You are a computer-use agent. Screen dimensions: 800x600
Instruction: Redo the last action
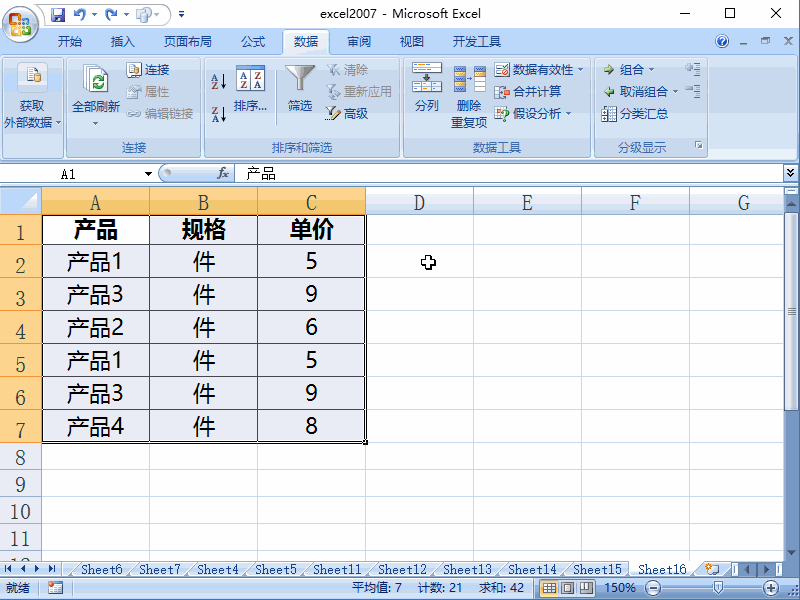pos(111,14)
